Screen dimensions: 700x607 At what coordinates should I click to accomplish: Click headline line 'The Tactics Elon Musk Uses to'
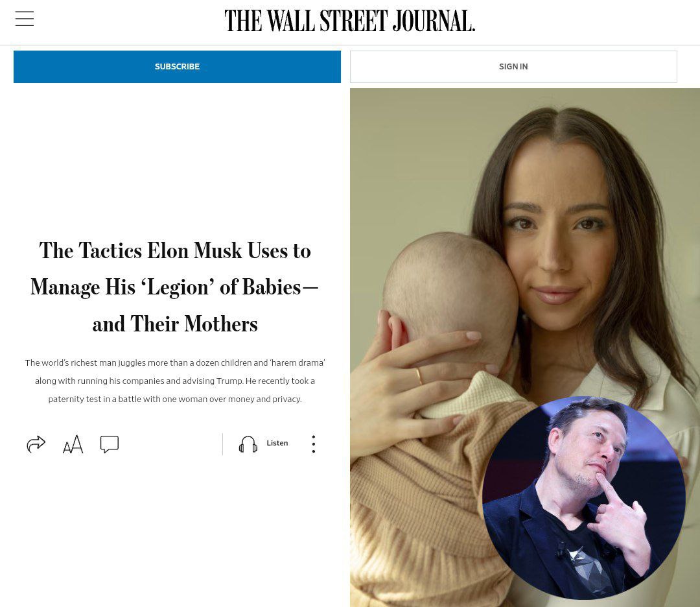175,250
